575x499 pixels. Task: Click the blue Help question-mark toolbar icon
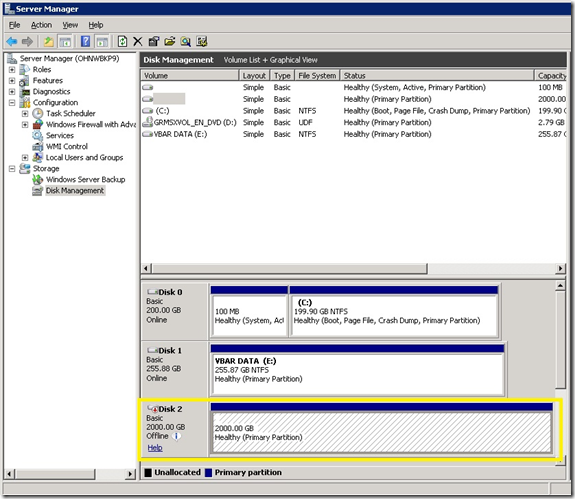(85, 41)
